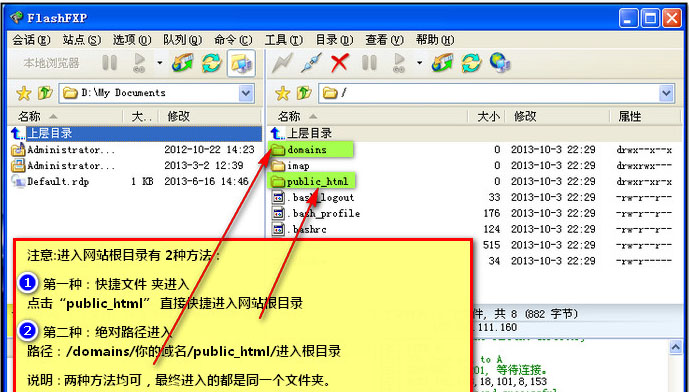Click the remote Connect lightning icon

[x=282, y=63]
